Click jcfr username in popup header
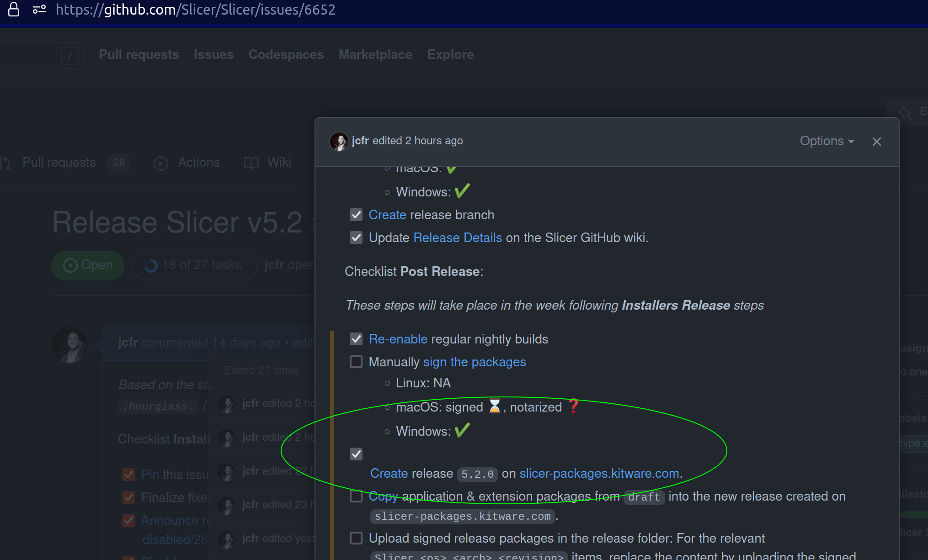Image resolution: width=928 pixels, height=560 pixels. point(360,141)
